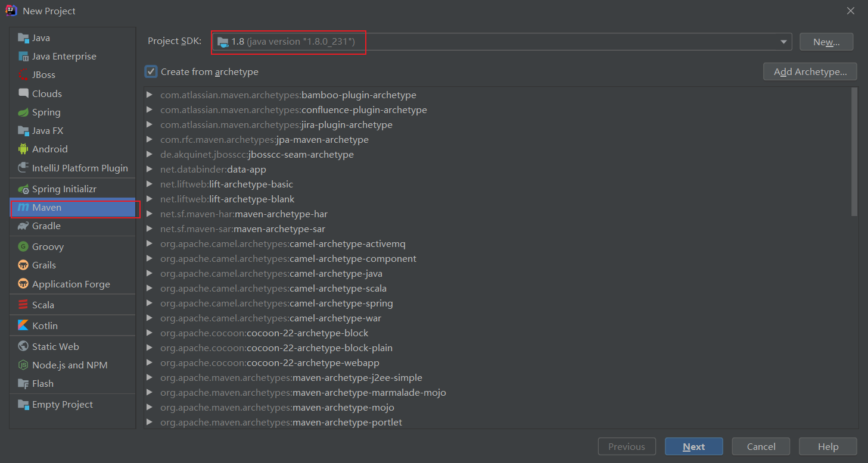Click the New SDK button
The height and width of the screenshot is (463, 868).
pyautogui.click(x=826, y=42)
